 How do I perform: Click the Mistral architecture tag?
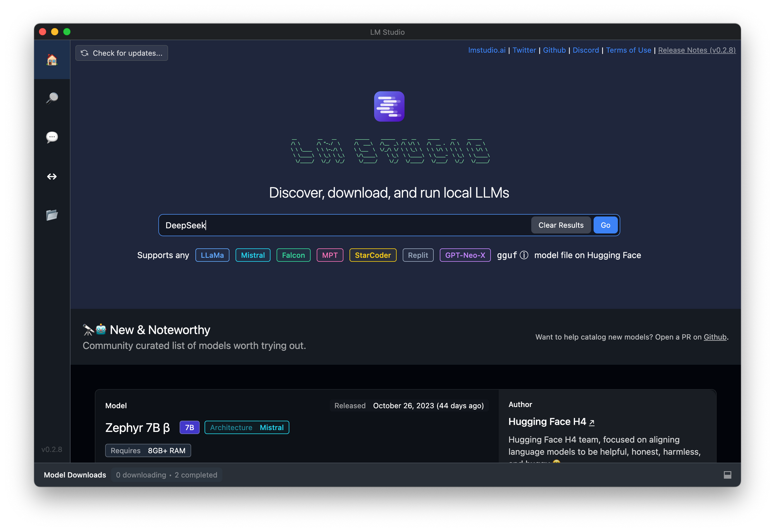[x=253, y=255]
